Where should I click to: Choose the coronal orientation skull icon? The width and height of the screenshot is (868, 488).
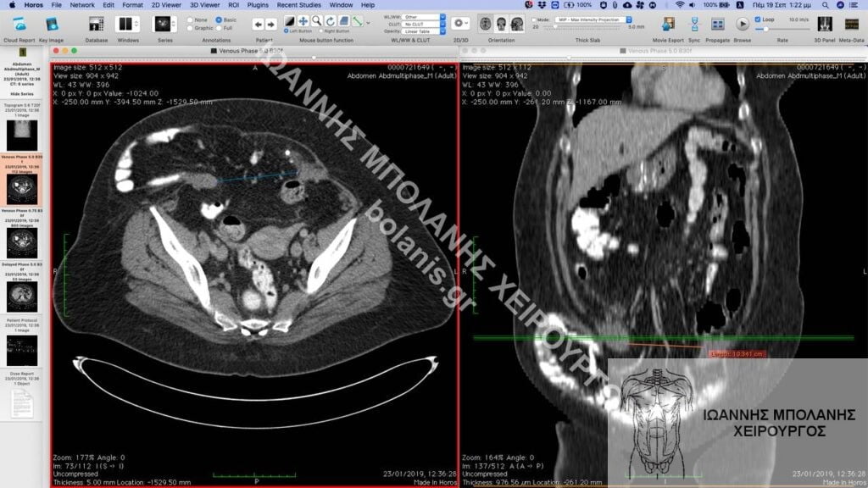point(502,24)
